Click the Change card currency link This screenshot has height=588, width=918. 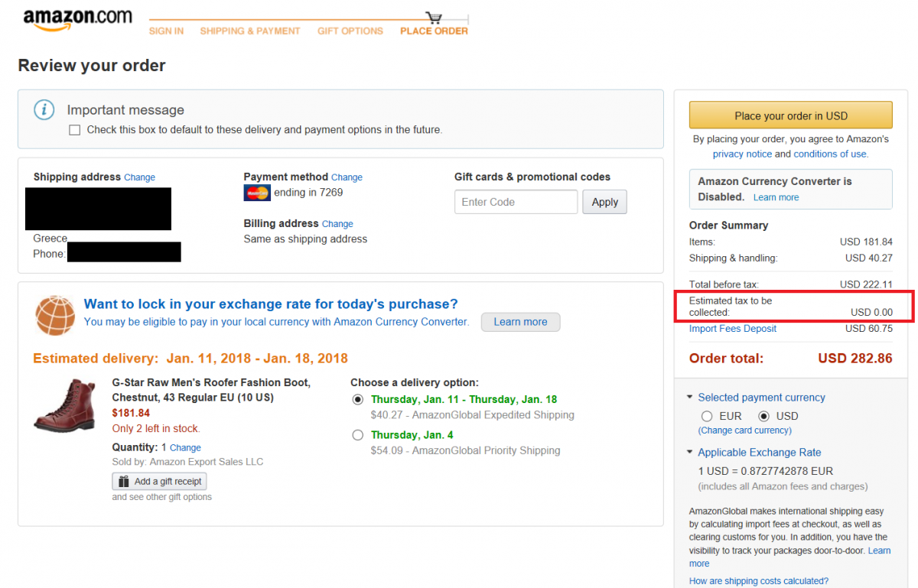(744, 430)
